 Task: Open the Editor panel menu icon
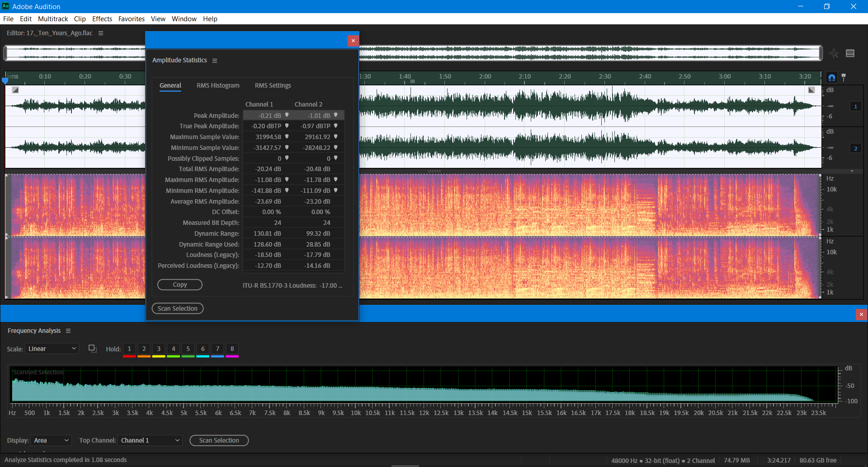coord(100,33)
